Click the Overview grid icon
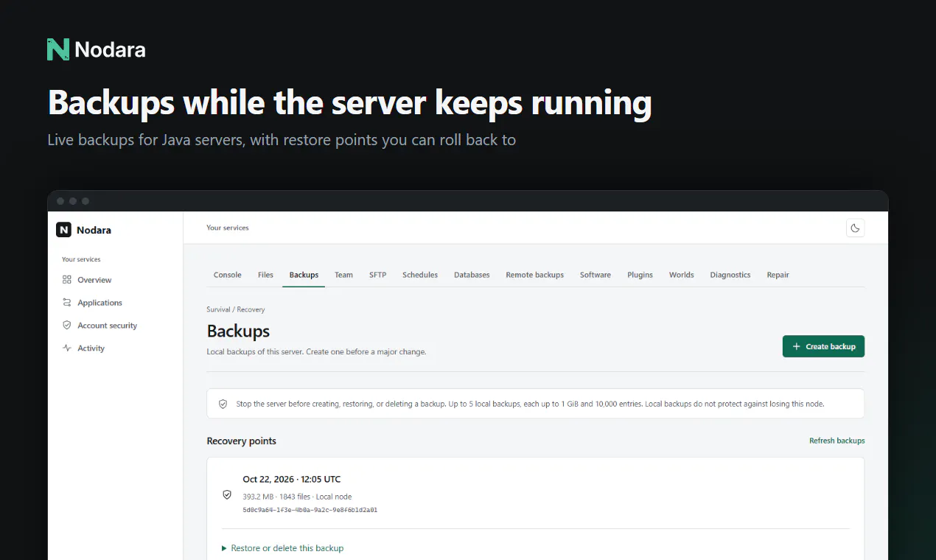The image size is (936, 560). click(x=67, y=280)
